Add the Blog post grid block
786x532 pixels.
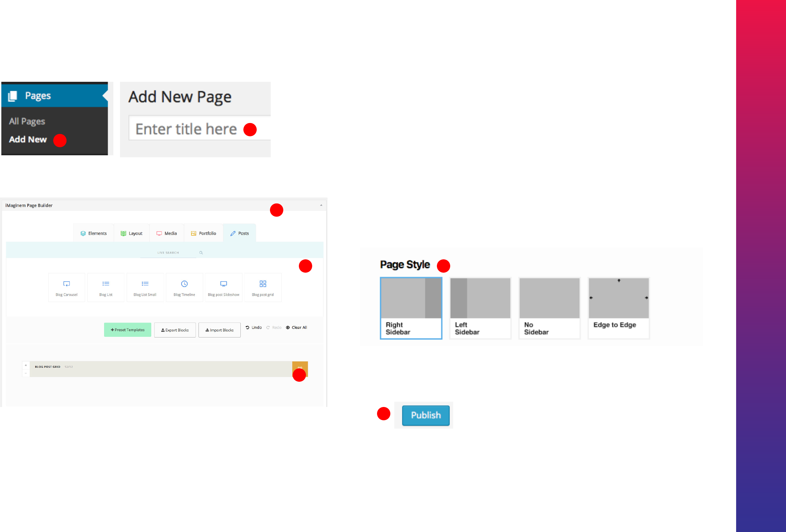pyautogui.click(x=262, y=288)
